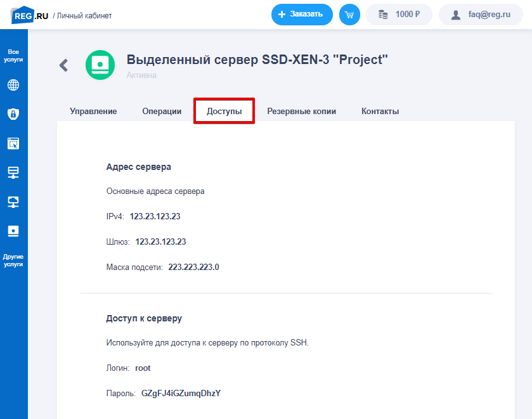Viewport: 532px width, 419px height.
Task: Open the 1000 ₽ balance button
Action: [x=399, y=15]
